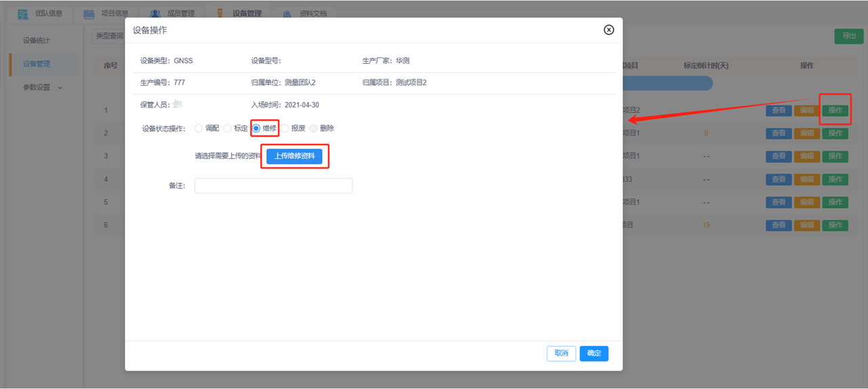Click the 团队信息 tab icon
Image resolution: width=868 pixels, height=389 pixels.
23,14
